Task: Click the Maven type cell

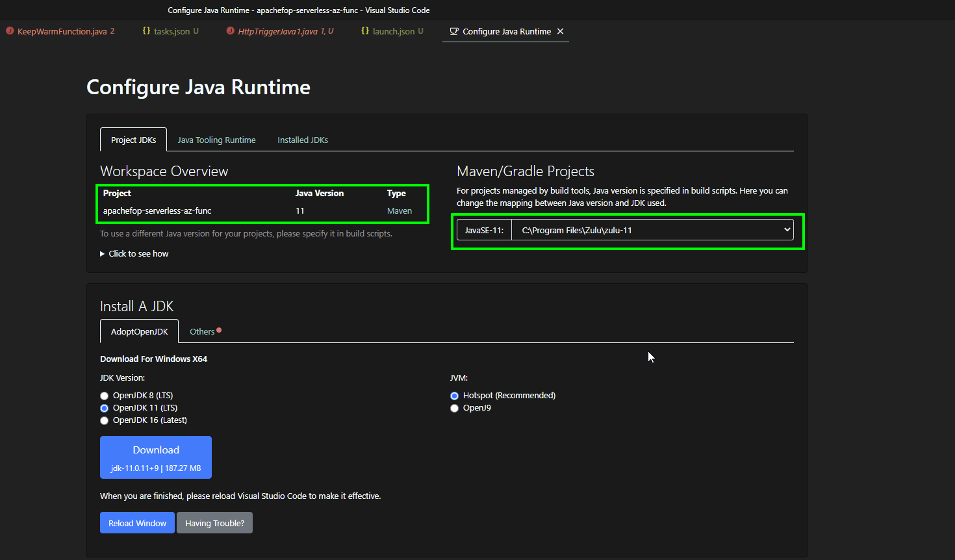Action: click(x=400, y=210)
